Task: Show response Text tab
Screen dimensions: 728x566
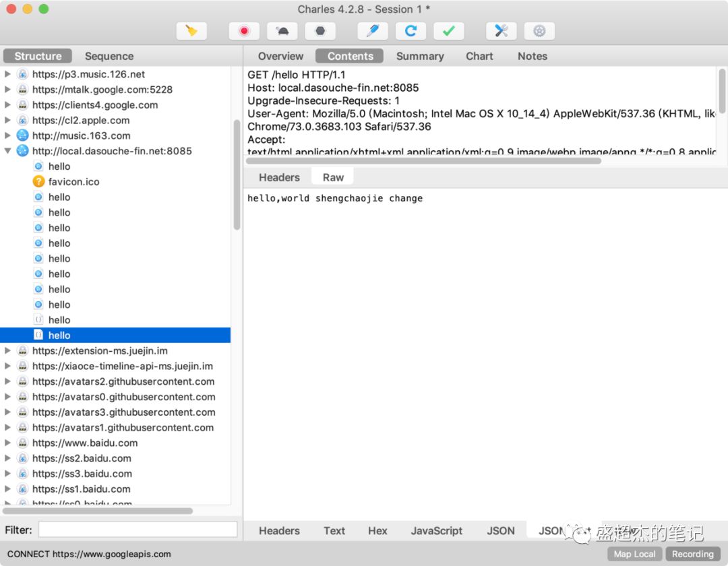Action: click(x=334, y=531)
